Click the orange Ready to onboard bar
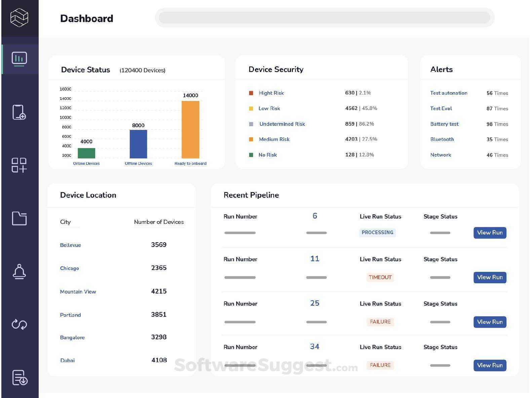Screen dimensions: 532x398 [x=190, y=130]
